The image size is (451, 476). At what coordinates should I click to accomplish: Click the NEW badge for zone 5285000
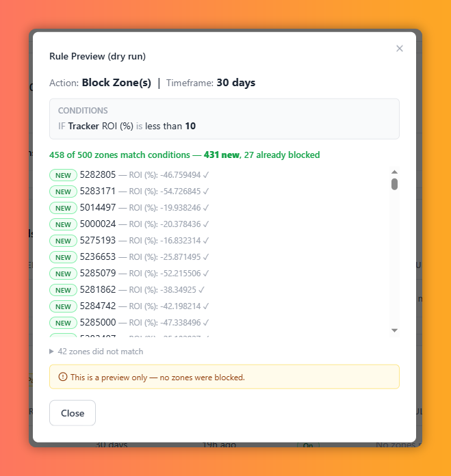[x=63, y=323]
